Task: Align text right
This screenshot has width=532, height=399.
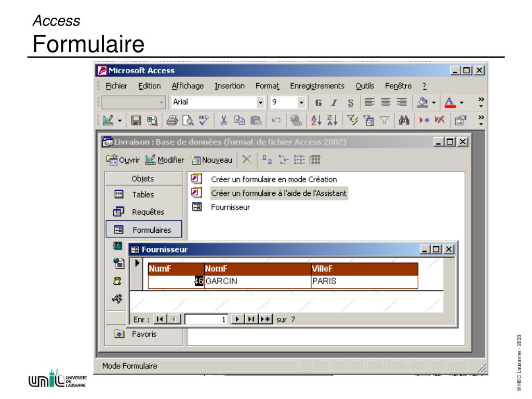Action: pos(402,102)
